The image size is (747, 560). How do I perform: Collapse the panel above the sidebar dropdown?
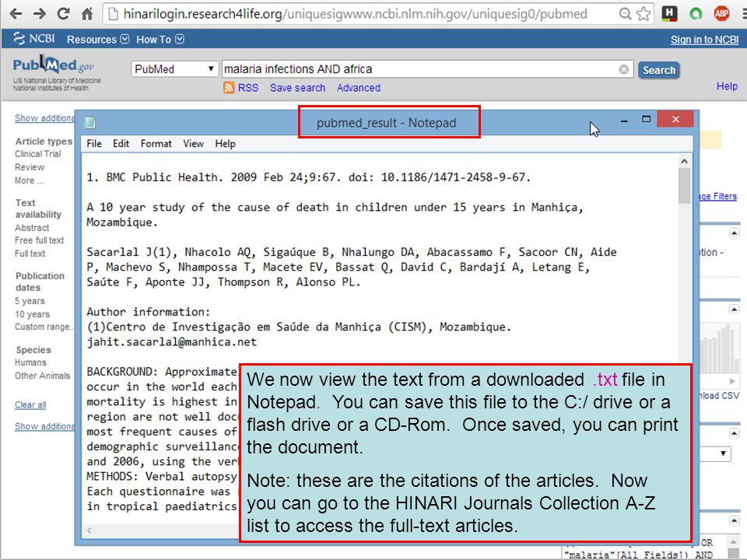(734, 433)
